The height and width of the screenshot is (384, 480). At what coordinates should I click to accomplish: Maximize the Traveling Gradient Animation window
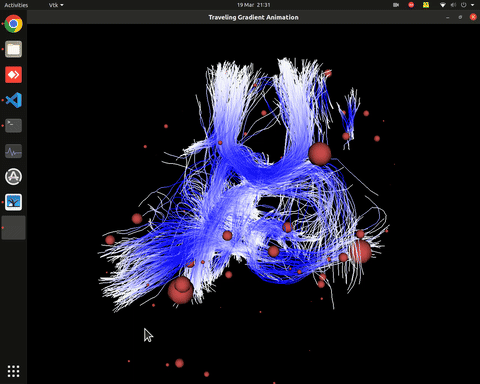point(460,17)
